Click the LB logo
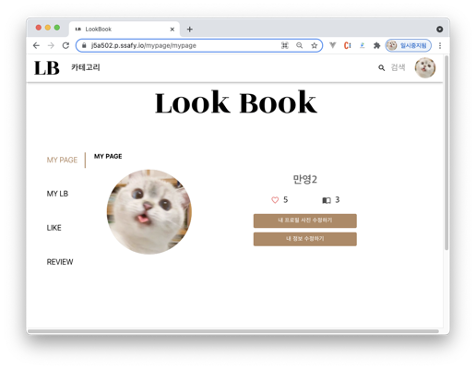The height and width of the screenshot is (369, 476). tap(47, 68)
